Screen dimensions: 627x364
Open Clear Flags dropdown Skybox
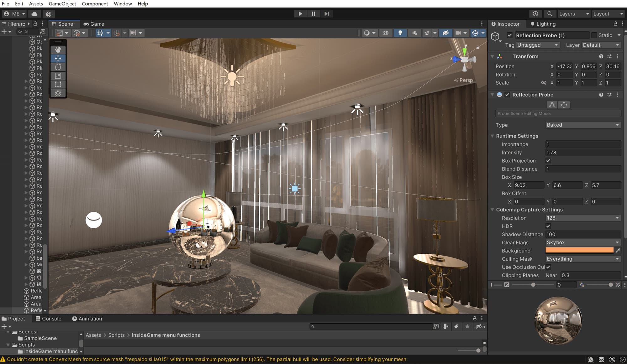point(583,242)
